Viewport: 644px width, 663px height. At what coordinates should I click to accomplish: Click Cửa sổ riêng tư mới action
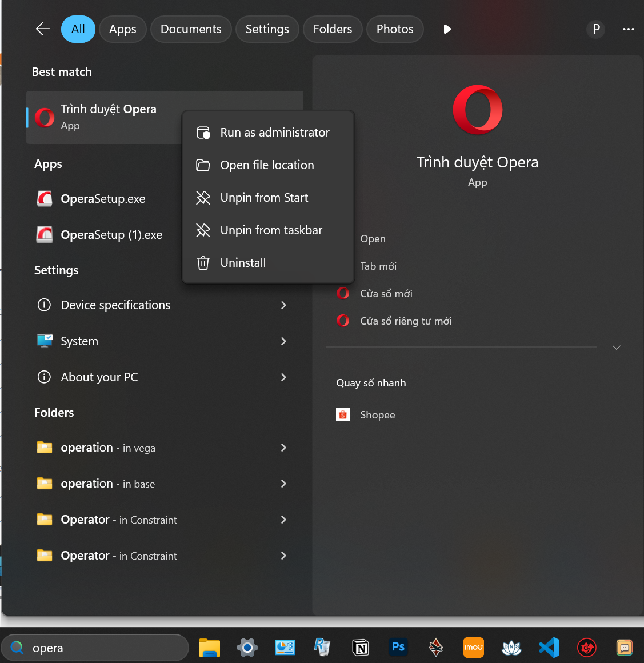405,321
